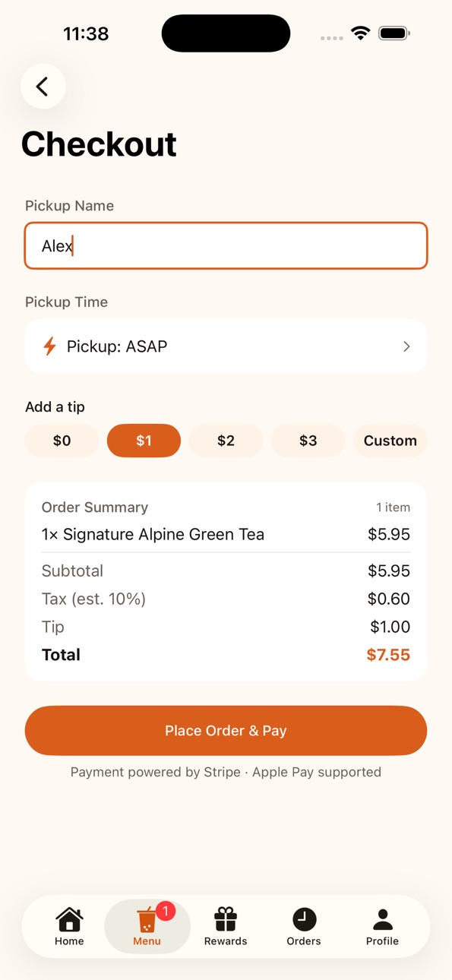Open Rewards gift icon
Screen dimensions: 452x980
[x=226, y=919]
